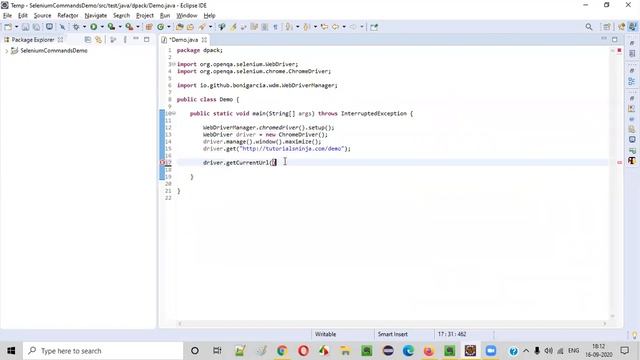Open the New Java Class dropdown arrow
Image resolution: width=640 pixels, height=360 pixels.
point(169,27)
